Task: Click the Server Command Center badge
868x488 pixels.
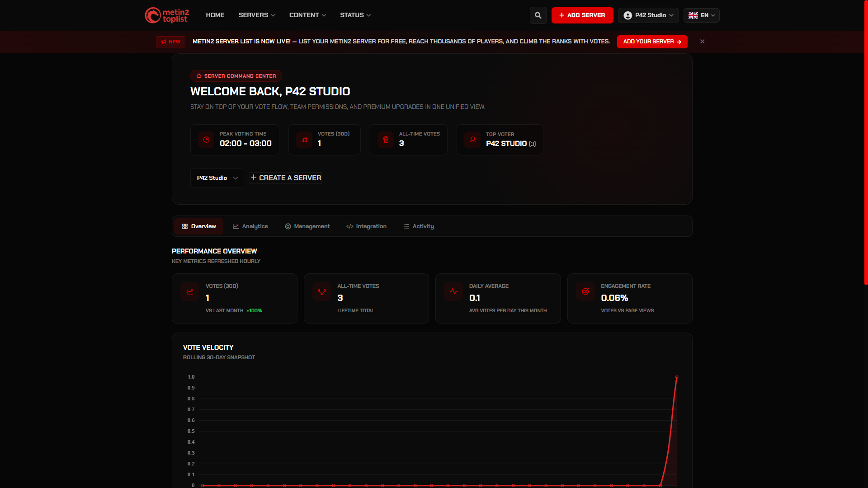Action: [x=236, y=76]
